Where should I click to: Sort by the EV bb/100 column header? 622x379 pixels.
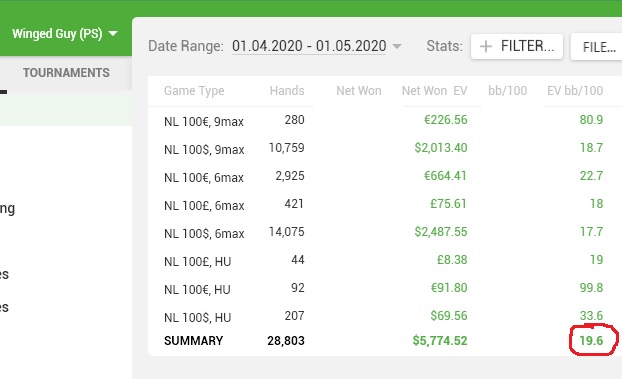(x=575, y=91)
